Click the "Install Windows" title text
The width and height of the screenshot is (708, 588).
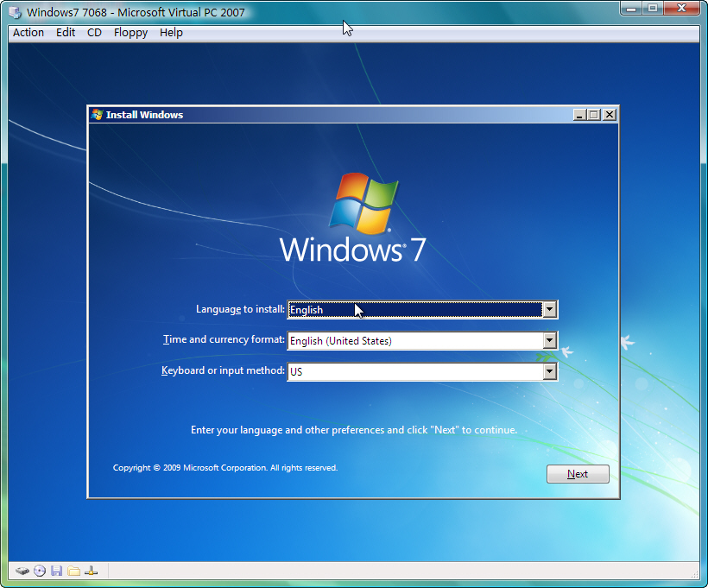[x=144, y=115]
